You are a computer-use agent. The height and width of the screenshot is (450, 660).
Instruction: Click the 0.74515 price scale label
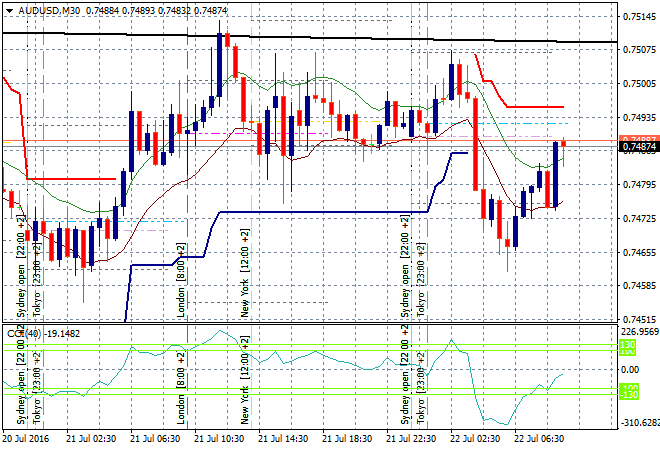tap(639, 320)
